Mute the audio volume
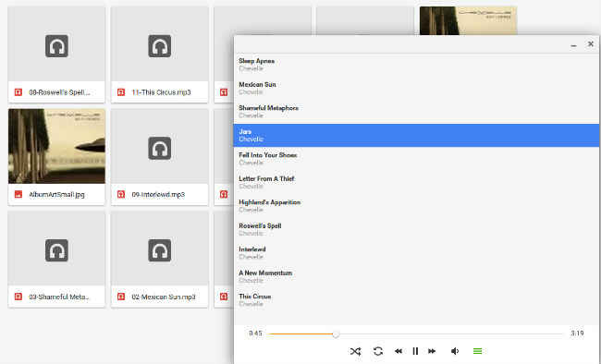Viewport: 601px width, 364px height. coord(455,351)
